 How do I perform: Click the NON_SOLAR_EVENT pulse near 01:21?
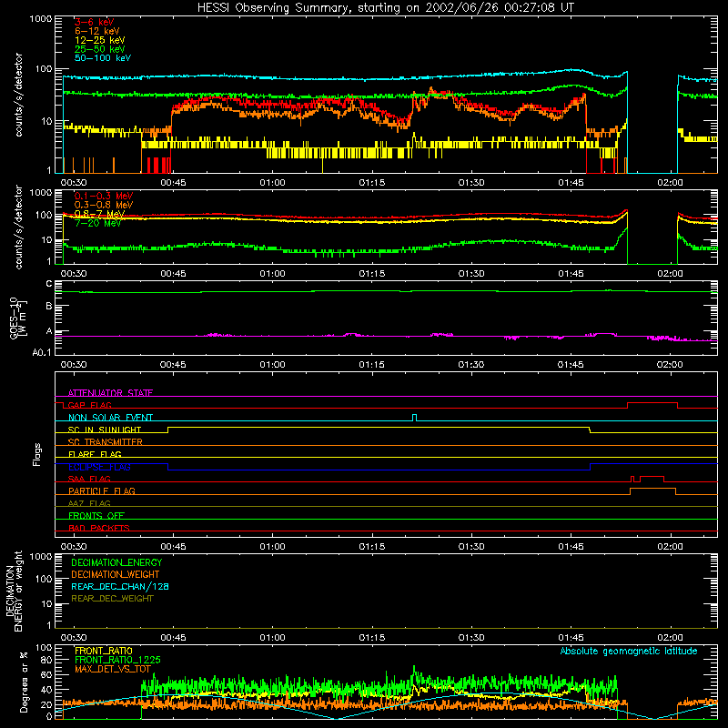(x=415, y=416)
